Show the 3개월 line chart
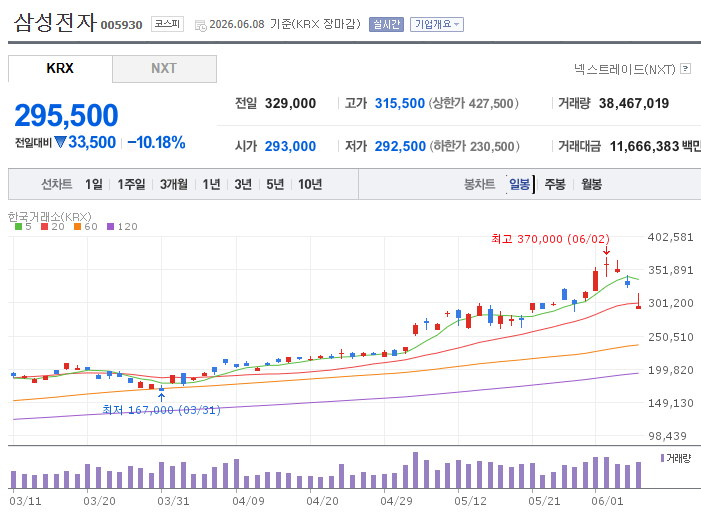 pos(173,184)
